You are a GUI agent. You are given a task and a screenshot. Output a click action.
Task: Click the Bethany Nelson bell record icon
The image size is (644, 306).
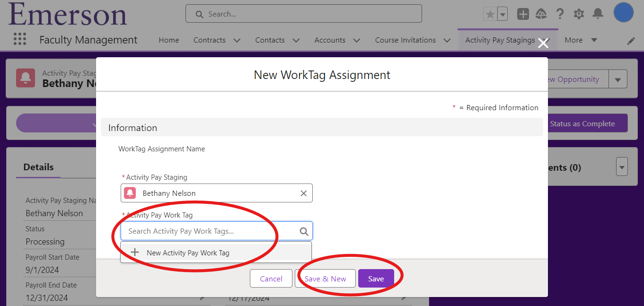(x=130, y=193)
